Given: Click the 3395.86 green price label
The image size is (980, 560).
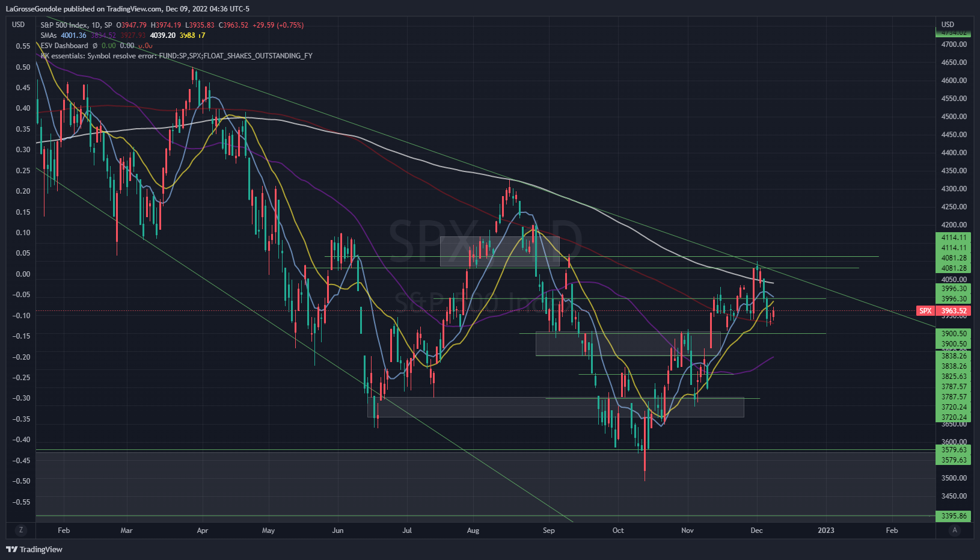Looking at the screenshot, I should coord(954,516).
